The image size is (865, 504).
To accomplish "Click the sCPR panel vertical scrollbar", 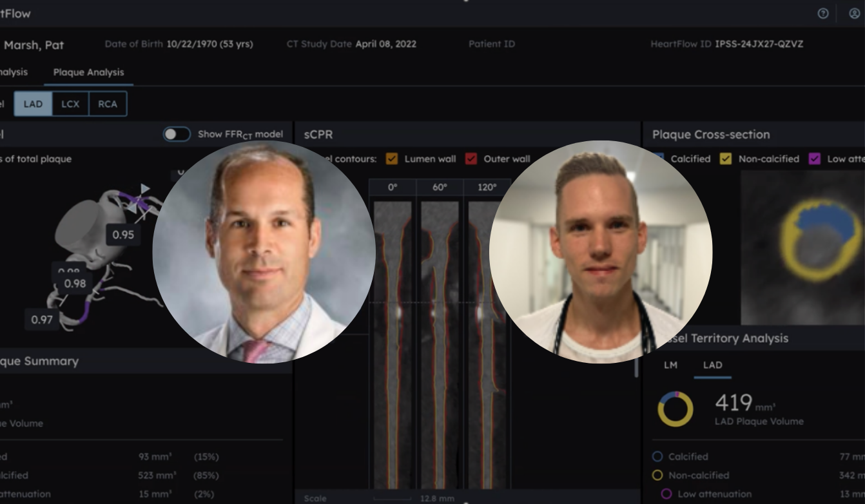I will click(x=637, y=367).
